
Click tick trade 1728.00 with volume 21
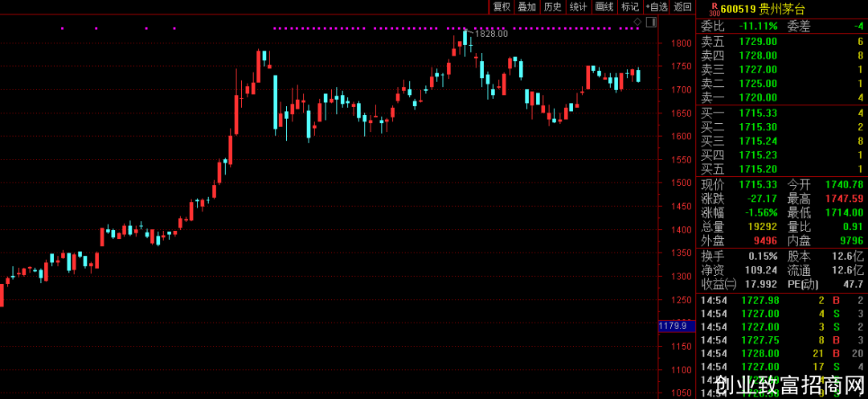click(760, 354)
